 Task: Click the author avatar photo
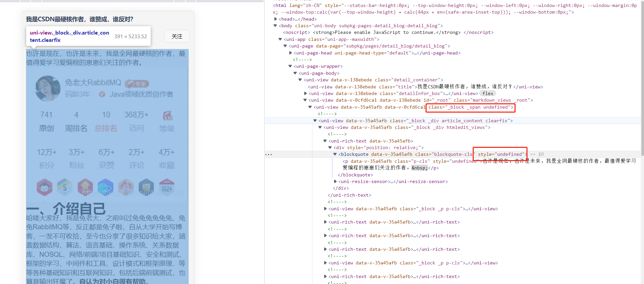48,88
